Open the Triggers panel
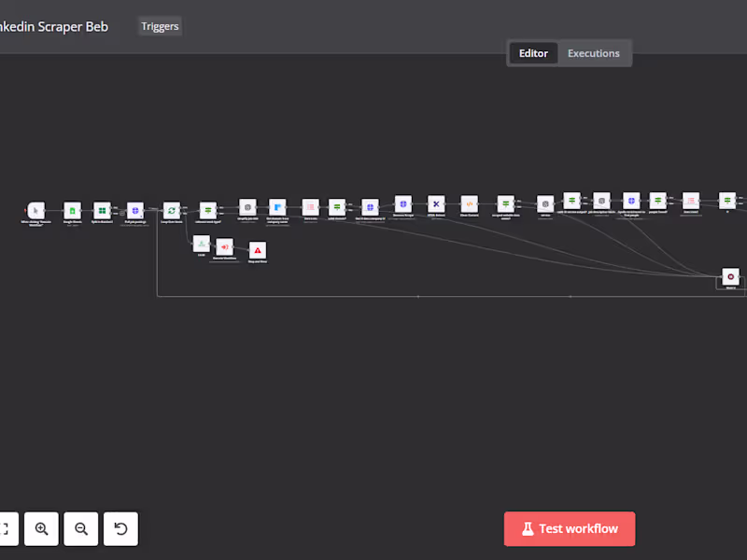 (x=159, y=26)
